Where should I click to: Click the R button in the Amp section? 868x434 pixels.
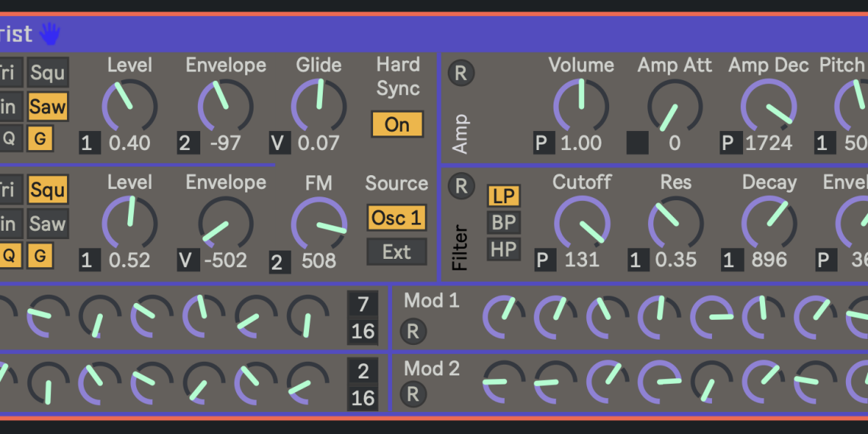pos(461,73)
